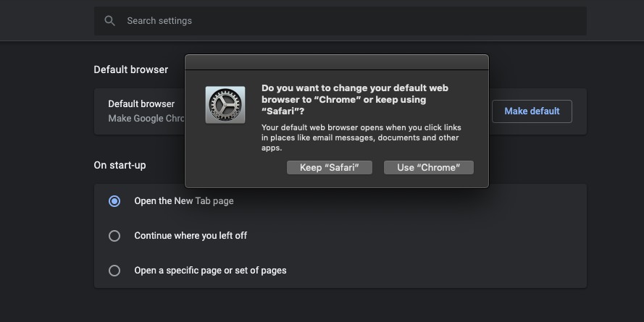Focus the Search settings field
644x322 pixels.
point(340,21)
